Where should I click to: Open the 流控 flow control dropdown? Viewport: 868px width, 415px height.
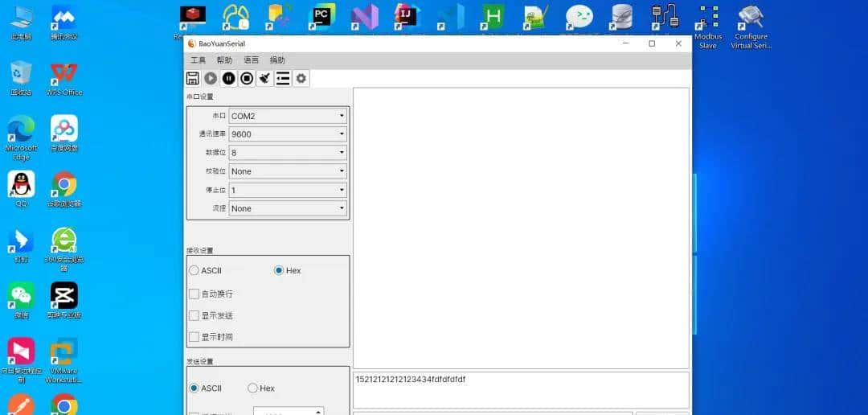288,208
